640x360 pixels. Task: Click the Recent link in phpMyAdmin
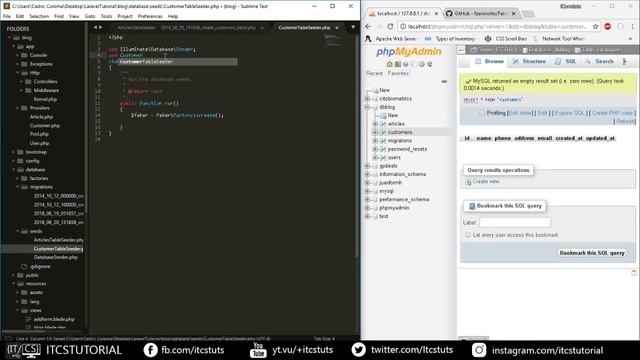click(374, 73)
